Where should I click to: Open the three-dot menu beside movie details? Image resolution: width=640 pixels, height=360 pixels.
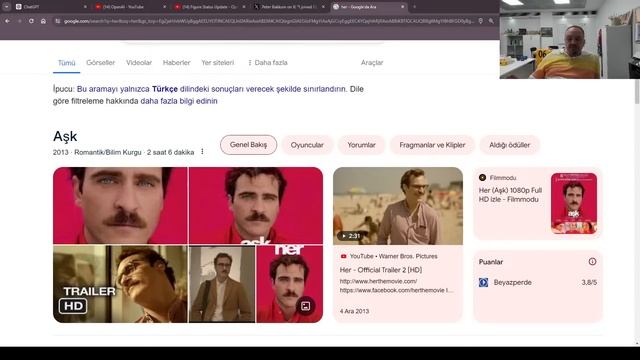202,152
